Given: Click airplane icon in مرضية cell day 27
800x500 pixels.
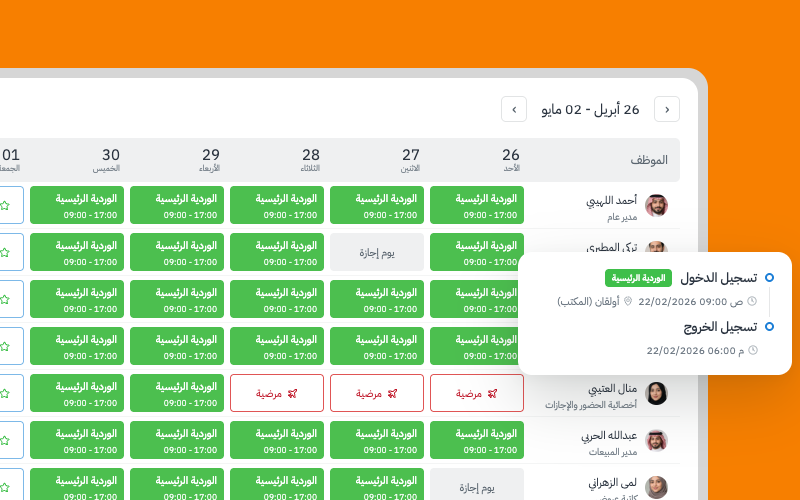Looking at the screenshot, I should coord(392,393).
